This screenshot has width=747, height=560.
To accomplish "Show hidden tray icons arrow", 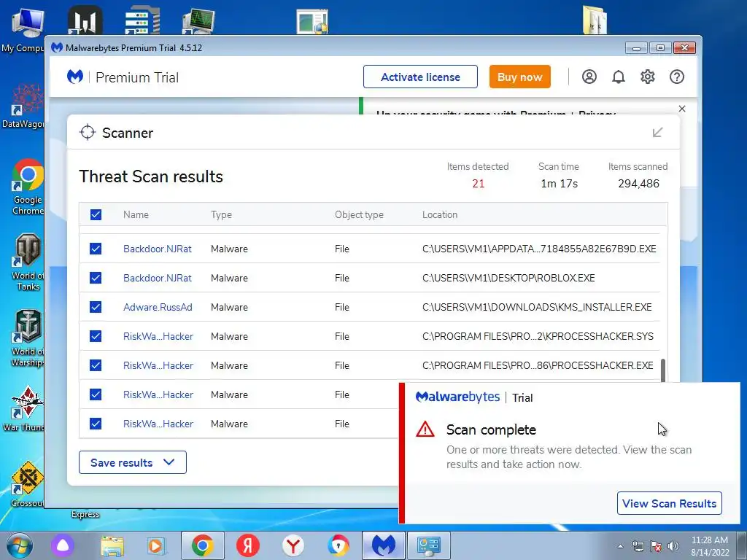I will tap(620, 546).
